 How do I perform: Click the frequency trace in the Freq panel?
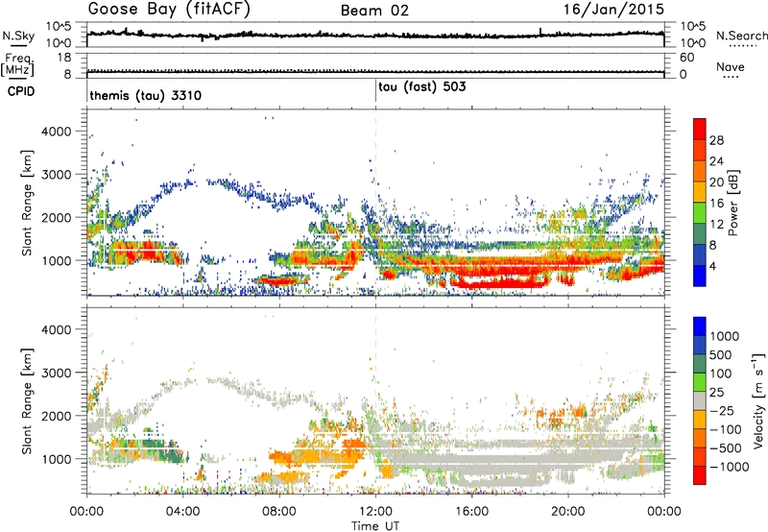[x=375, y=72]
